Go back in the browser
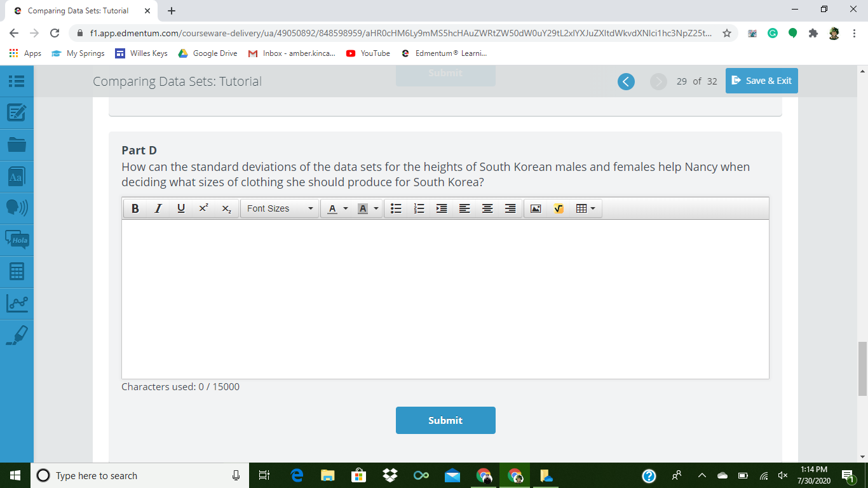Viewport: 868px width, 488px height. [x=14, y=33]
